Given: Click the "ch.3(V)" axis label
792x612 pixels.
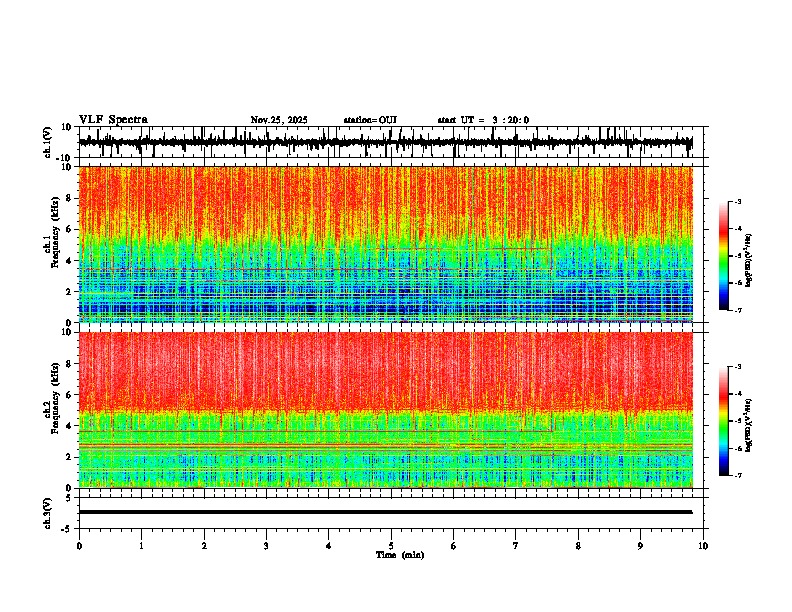Looking at the screenshot, I should click(x=47, y=513).
